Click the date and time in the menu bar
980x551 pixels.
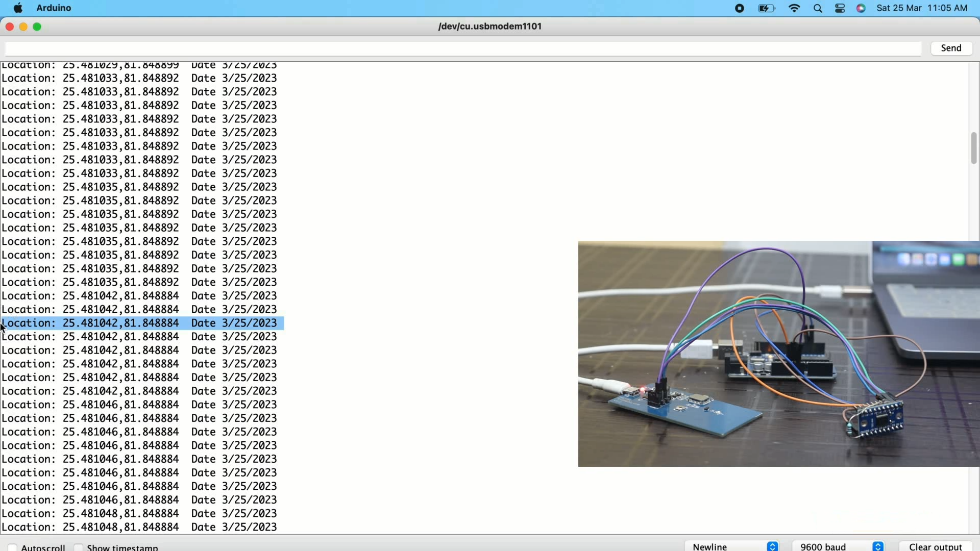922,8
